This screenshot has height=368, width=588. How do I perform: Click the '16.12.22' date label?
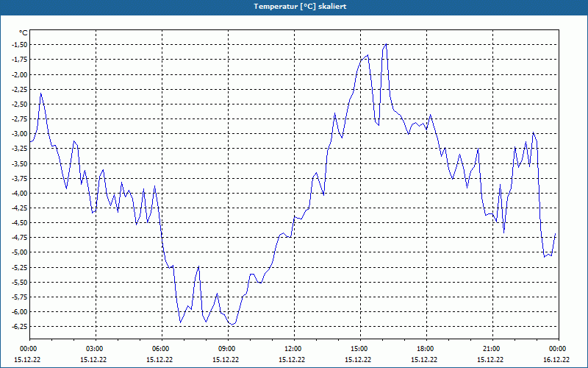click(556, 359)
